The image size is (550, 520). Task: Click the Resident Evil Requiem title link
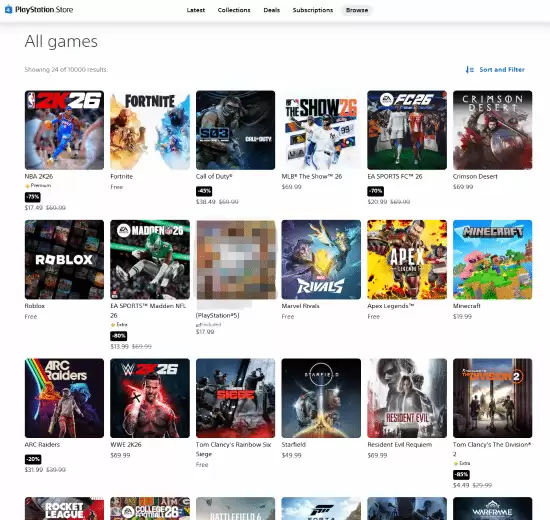(400, 445)
